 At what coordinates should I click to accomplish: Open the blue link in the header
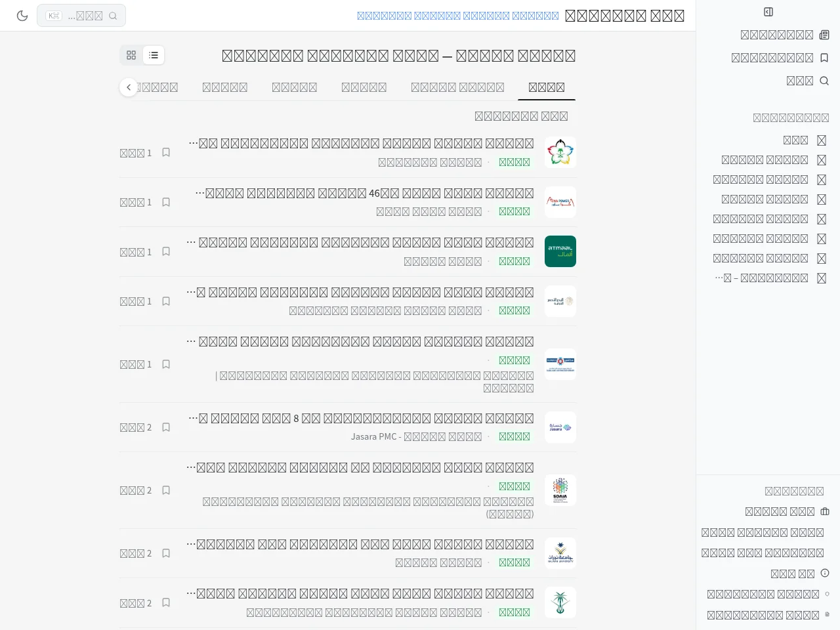click(x=458, y=16)
